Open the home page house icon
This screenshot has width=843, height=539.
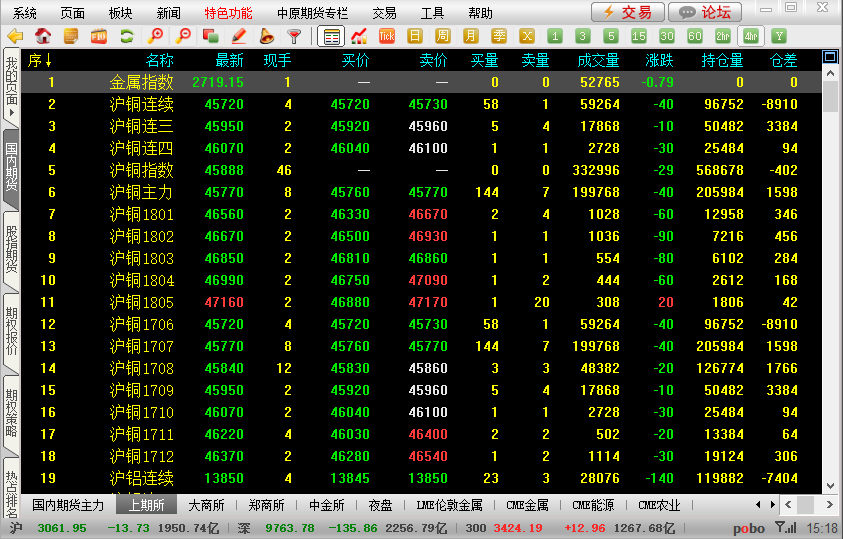click(43, 37)
